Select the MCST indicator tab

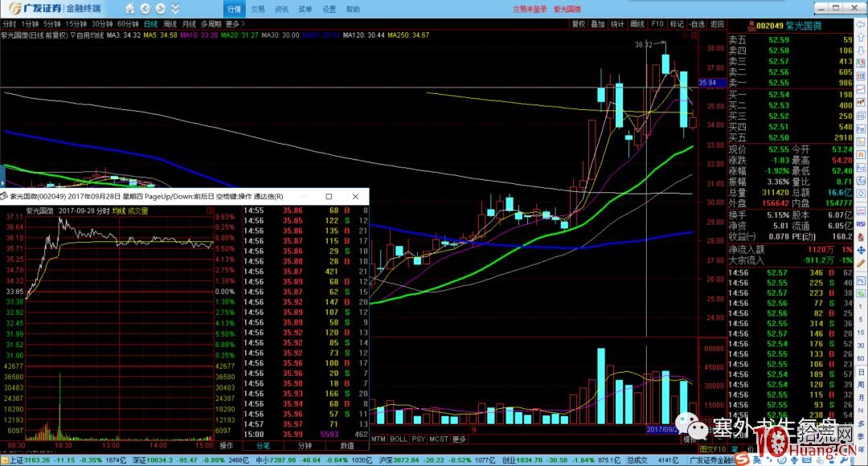(439, 439)
